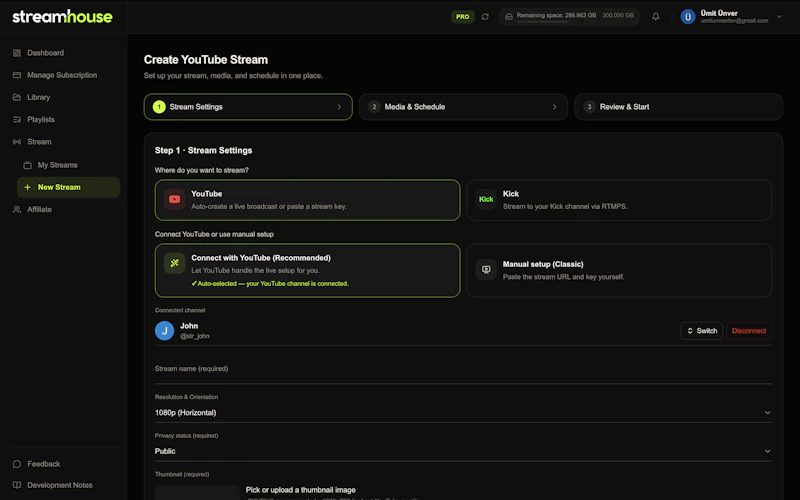800x500 pixels.
Task: Open the Dashboard grid icon
Action: (x=17, y=53)
